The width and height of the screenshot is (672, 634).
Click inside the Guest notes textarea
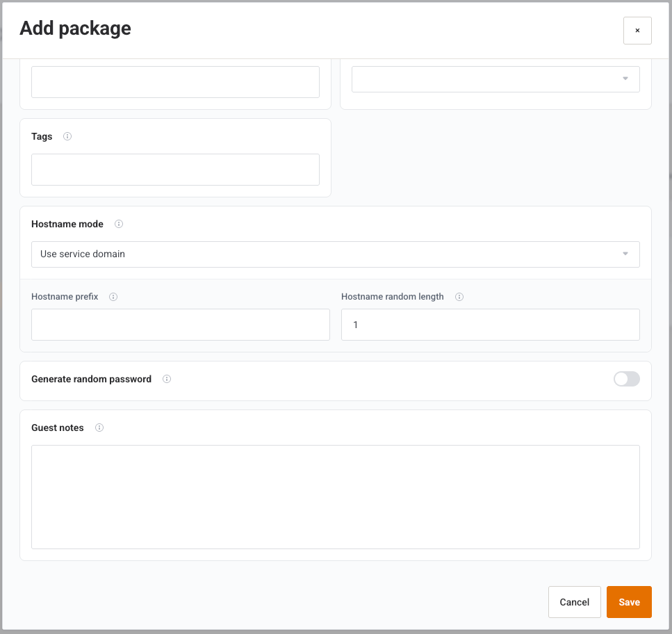click(335, 497)
